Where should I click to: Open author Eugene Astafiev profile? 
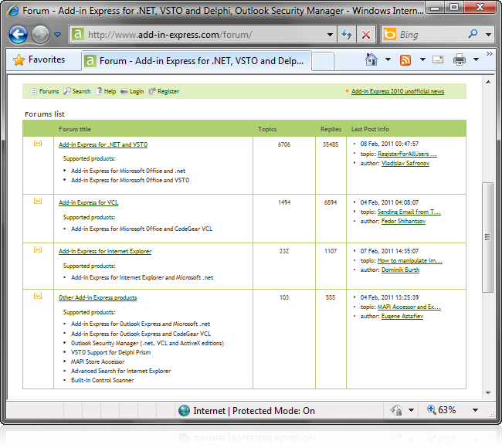tap(402, 317)
